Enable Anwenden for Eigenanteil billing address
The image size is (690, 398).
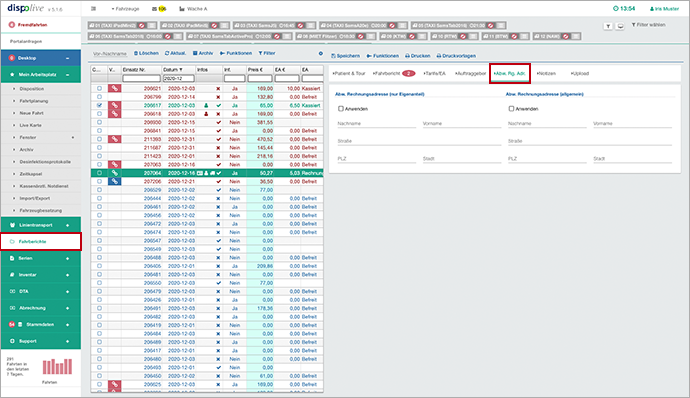[341, 108]
